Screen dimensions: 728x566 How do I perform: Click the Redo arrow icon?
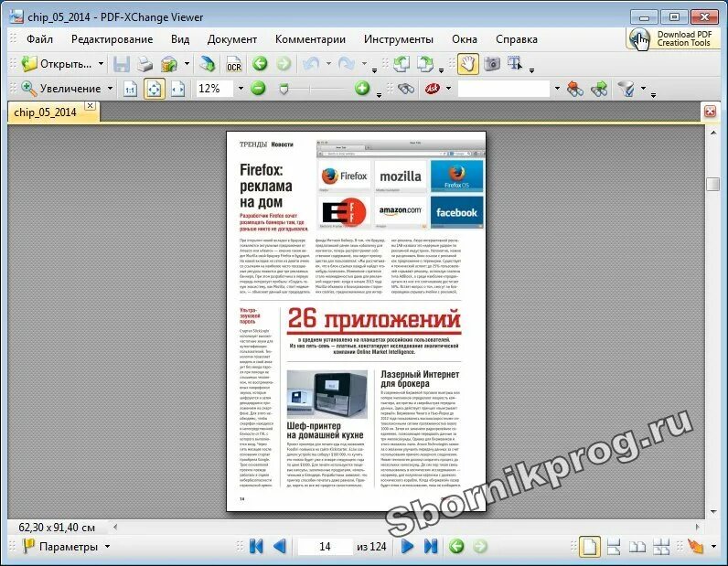[x=347, y=64]
